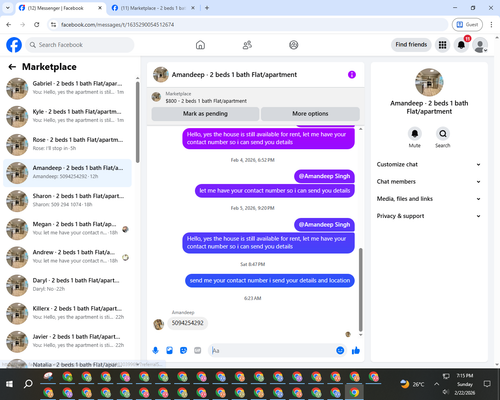The width and height of the screenshot is (500, 400).
Task: Click Find friends button
Action: [411, 45]
